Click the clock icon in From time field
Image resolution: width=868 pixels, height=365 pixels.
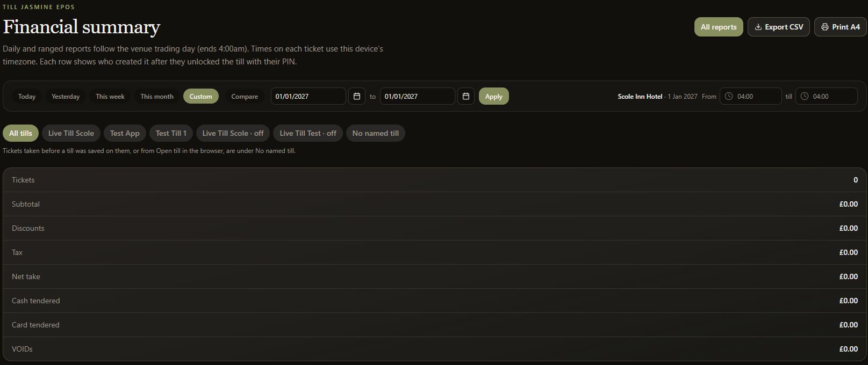tap(729, 97)
